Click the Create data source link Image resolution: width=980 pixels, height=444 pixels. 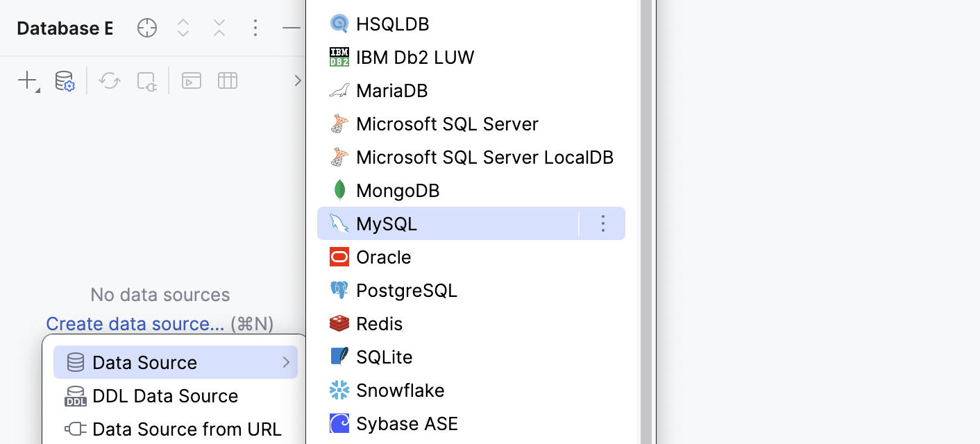coord(135,323)
